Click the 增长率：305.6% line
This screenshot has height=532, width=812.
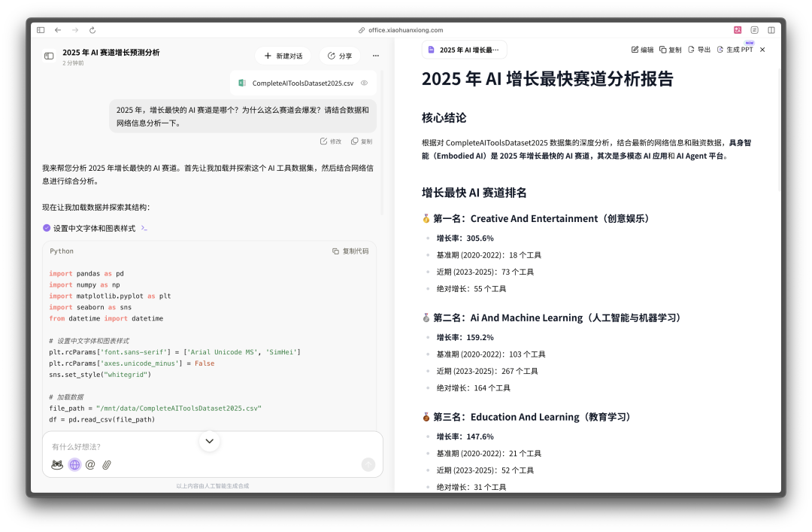[x=465, y=238]
